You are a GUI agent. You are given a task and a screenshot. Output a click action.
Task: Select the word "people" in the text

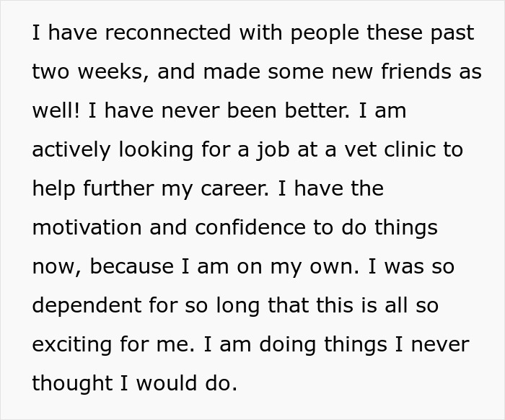click(325, 35)
